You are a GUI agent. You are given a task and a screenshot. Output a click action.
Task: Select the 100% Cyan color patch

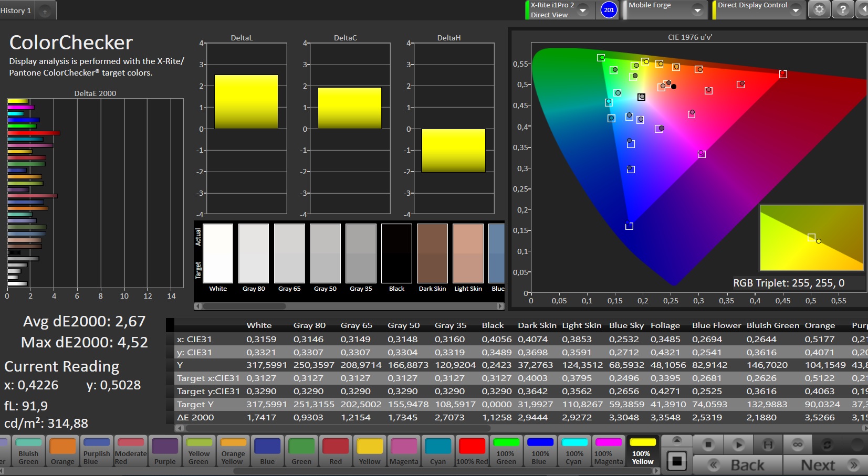[574, 451]
